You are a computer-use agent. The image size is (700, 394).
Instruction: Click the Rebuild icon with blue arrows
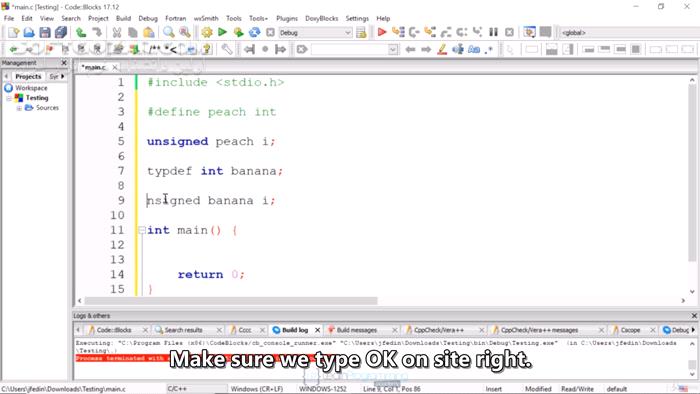point(254,32)
